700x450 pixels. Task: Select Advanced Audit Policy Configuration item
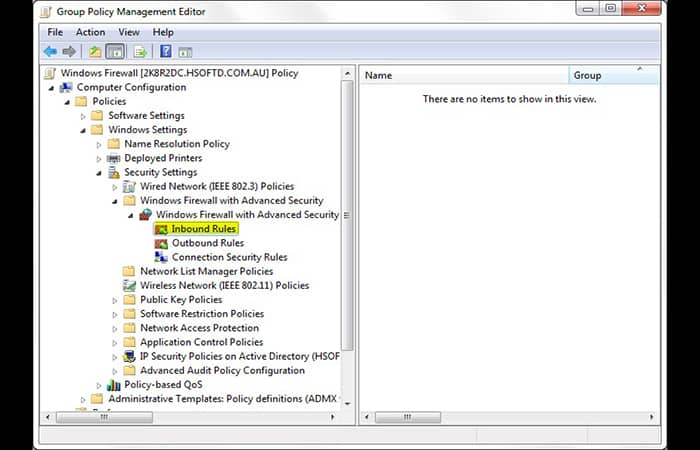click(222, 371)
